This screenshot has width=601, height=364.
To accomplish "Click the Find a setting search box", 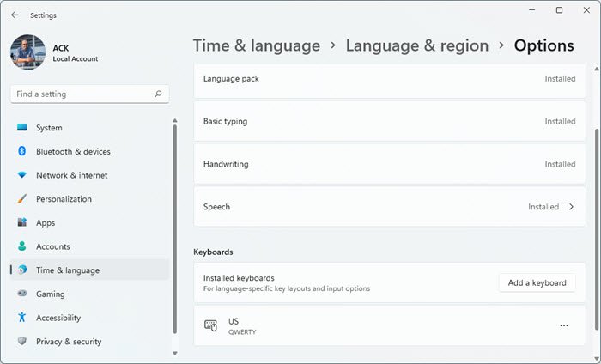I will click(89, 94).
